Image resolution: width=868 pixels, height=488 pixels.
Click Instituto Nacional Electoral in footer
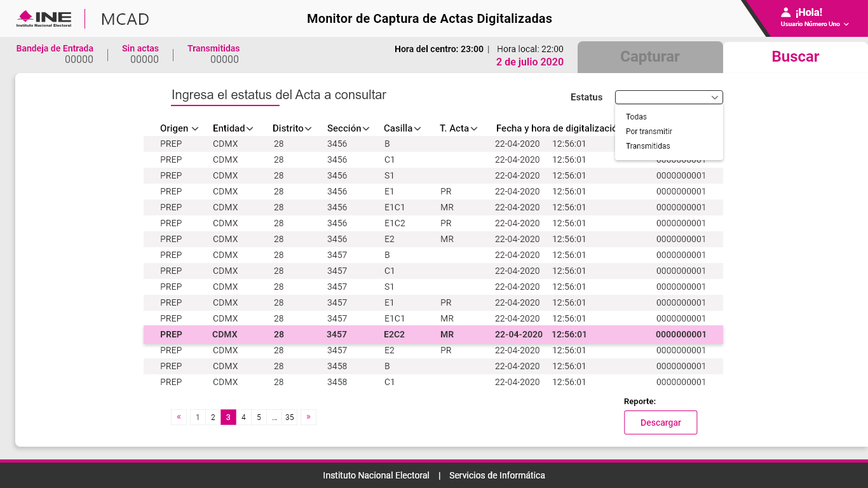click(376, 475)
